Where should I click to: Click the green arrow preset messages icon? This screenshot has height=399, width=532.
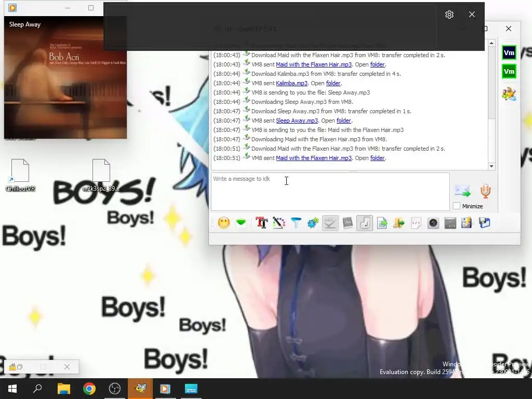(x=241, y=223)
